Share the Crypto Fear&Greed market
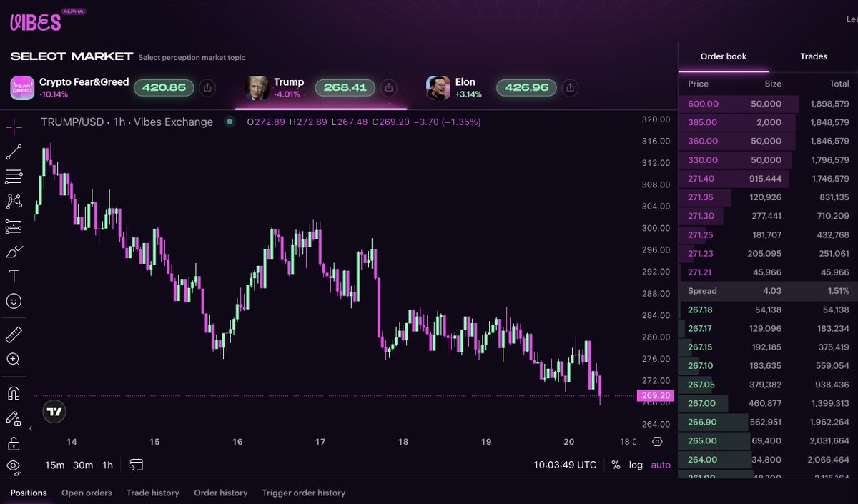The width and height of the screenshot is (858, 504). click(x=207, y=88)
